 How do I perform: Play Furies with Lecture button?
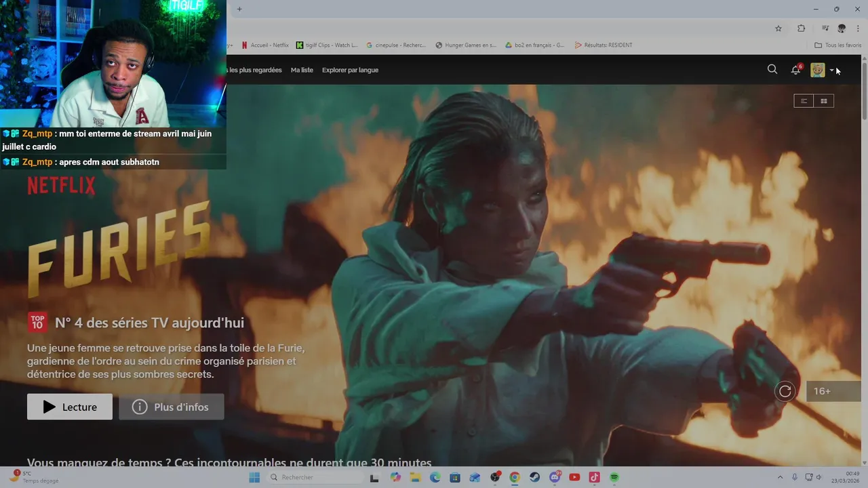tap(70, 407)
